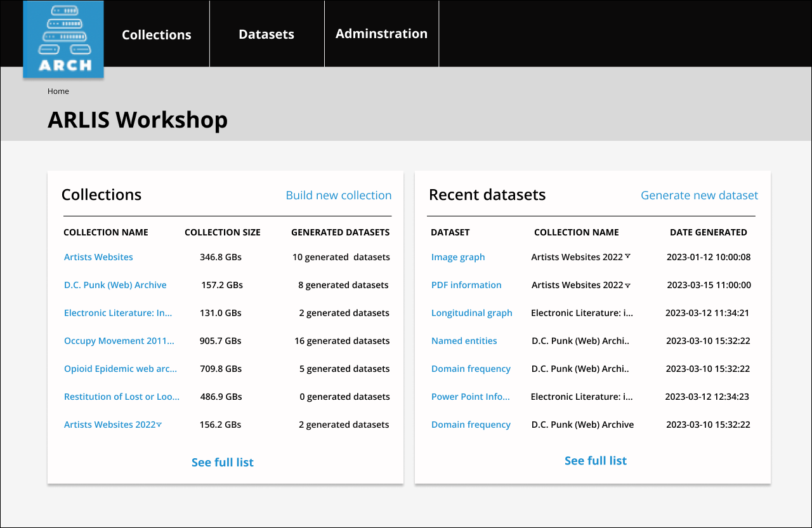Click 8 generated datasets cell
The width and height of the screenshot is (812, 528).
343,285
